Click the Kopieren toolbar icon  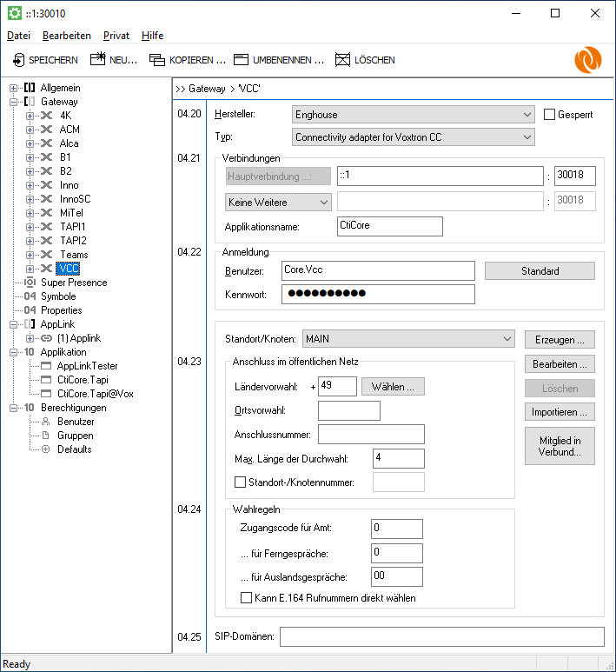(156, 60)
